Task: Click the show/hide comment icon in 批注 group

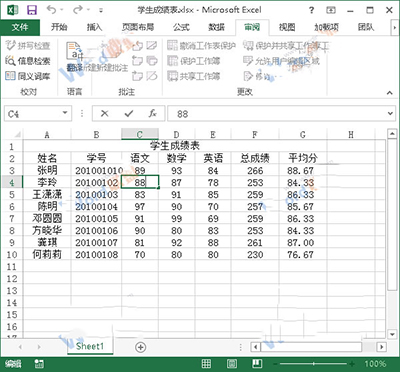Action: point(152,45)
